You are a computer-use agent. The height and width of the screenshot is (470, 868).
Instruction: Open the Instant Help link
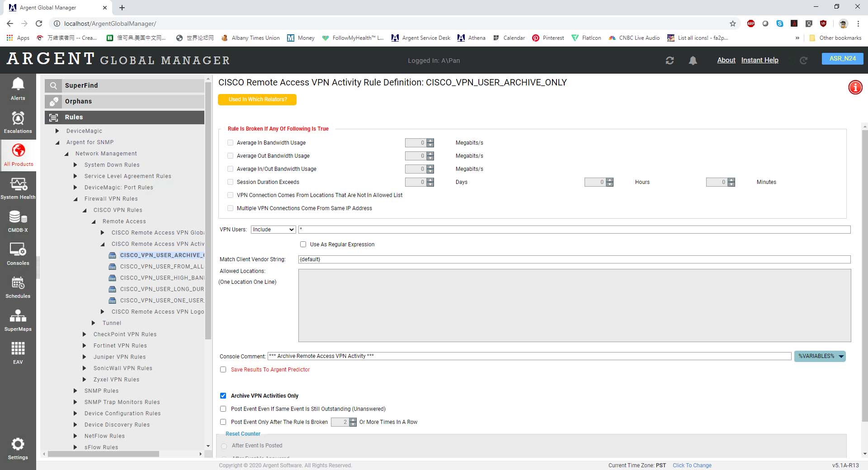[x=759, y=60]
